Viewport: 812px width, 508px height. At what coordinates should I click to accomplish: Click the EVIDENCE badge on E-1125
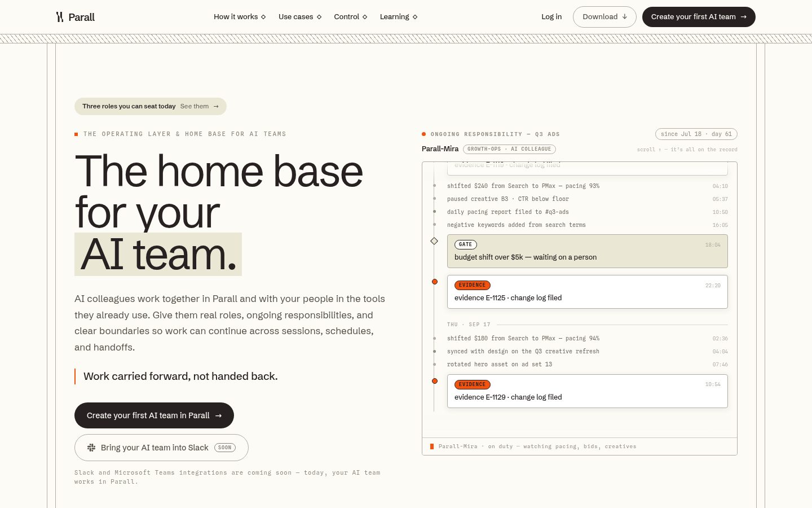(473, 285)
